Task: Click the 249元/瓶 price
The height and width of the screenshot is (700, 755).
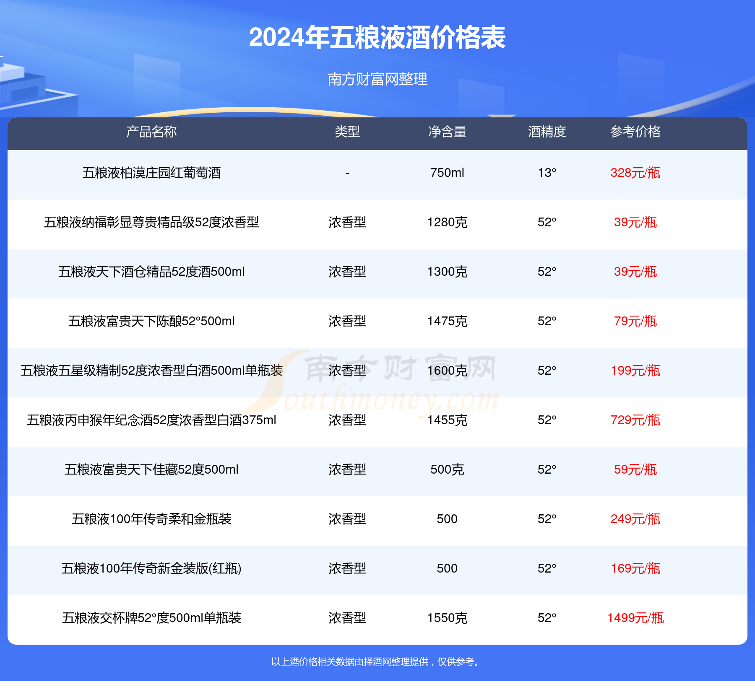Action: (x=635, y=519)
